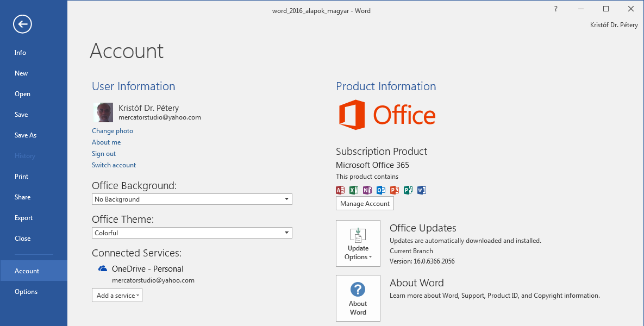644x326 pixels.
Task: Click the Change photo link
Action: [112, 130]
